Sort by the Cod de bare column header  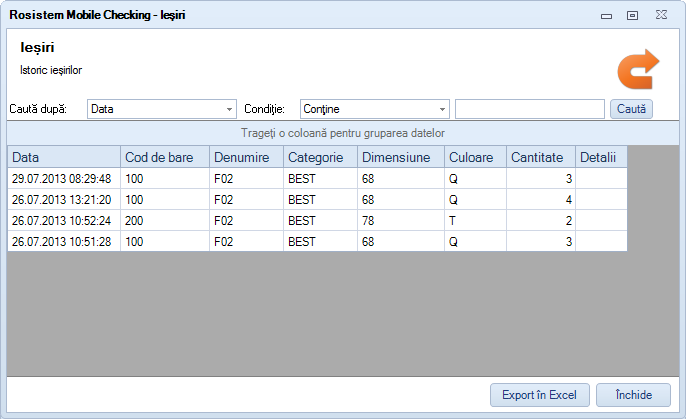coord(165,157)
